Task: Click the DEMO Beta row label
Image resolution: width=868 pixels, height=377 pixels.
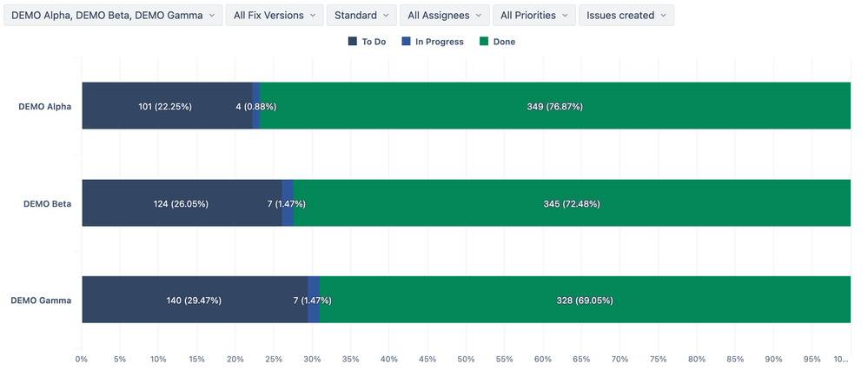Action: point(47,204)
